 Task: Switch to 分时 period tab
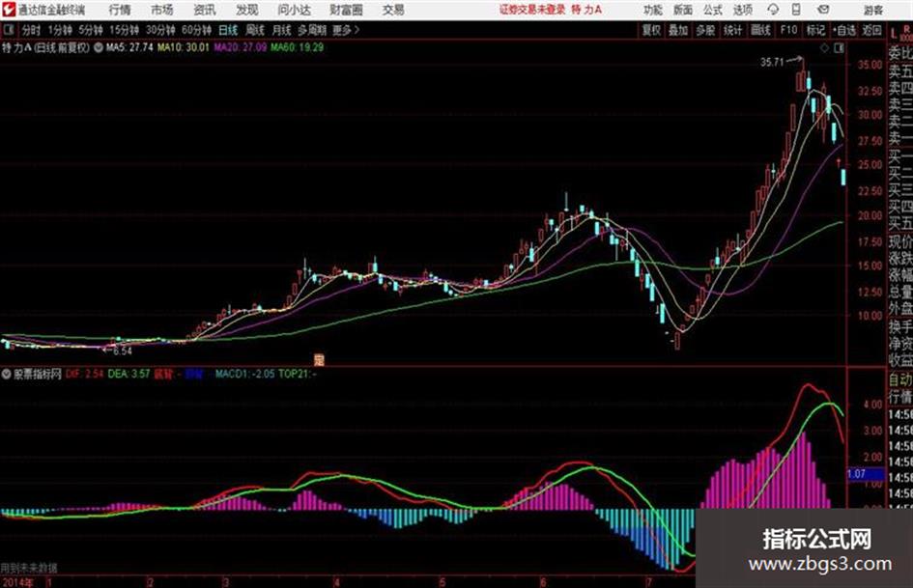[32, 30]
